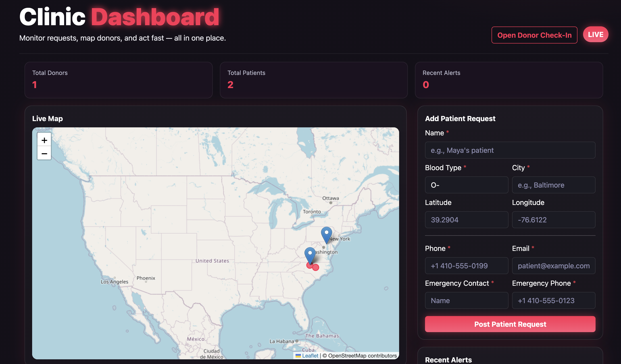Select the Longitude input field

point(553,220)
